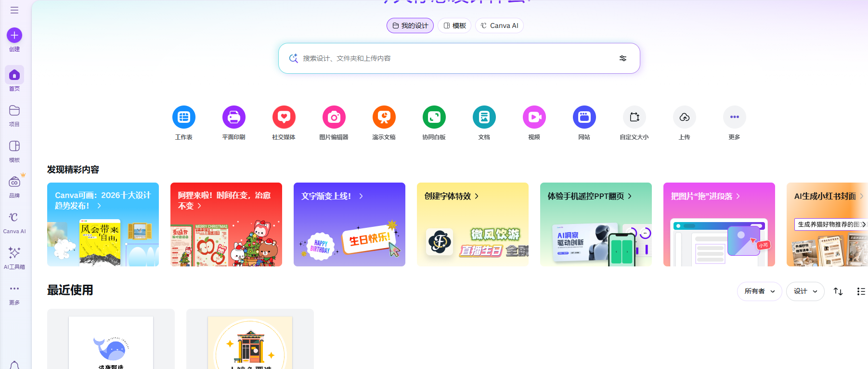Open AI工具箱 in the sidebar
The height and width of the screenshot is (369, 868).
(14, 258)
